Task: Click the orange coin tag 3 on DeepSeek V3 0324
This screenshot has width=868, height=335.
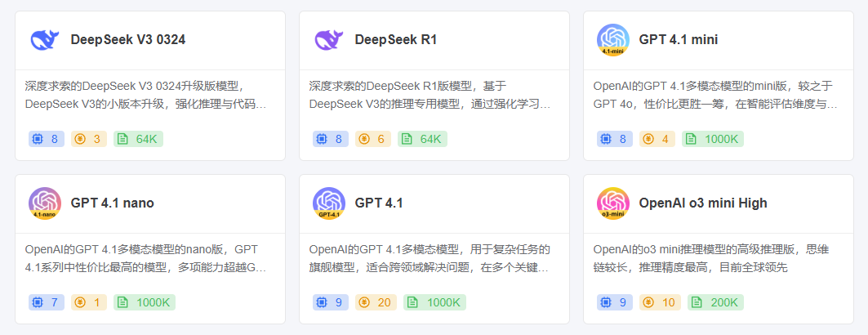Action: [89, 139]
